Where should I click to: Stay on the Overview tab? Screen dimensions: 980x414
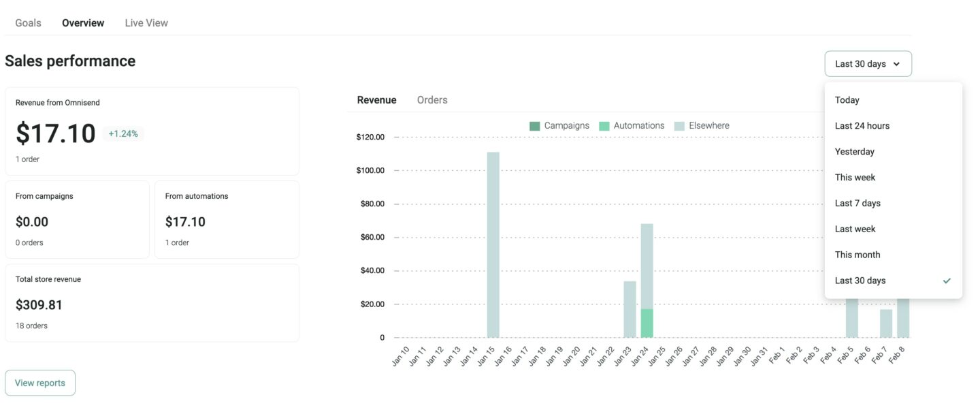(83, 22)
